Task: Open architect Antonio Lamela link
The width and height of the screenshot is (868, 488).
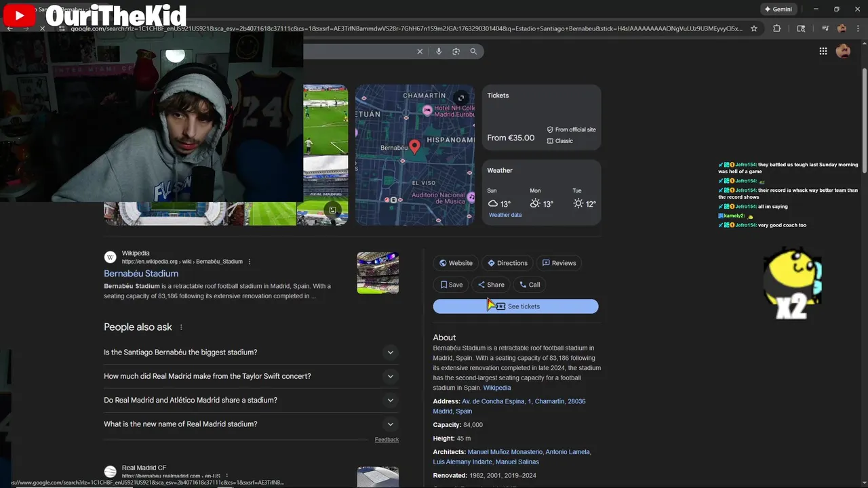Action: coord(568,452)
